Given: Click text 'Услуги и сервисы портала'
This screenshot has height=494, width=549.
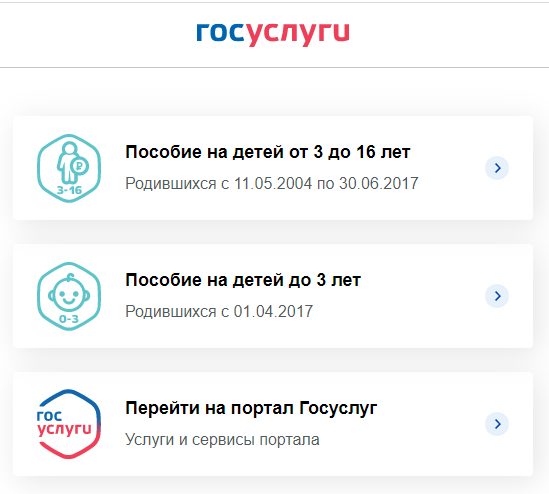Looking at the screenshot, I should 222,440.
